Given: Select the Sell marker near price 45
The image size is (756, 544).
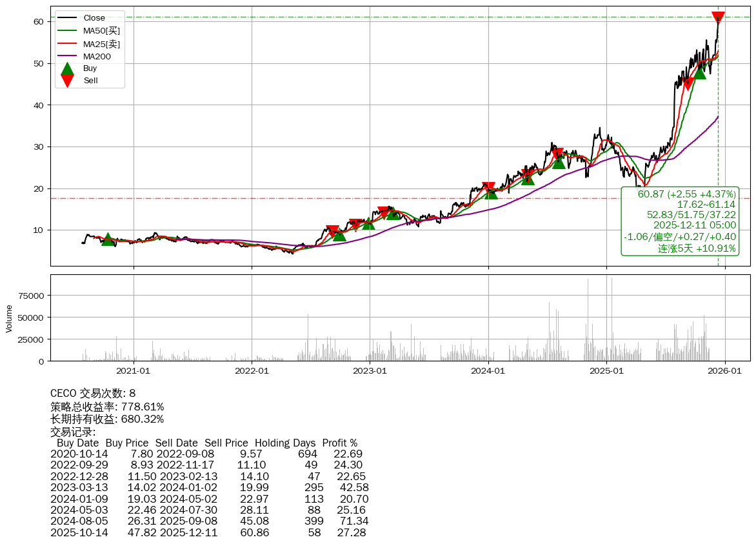Looking at the screenshot, I should [x=688, y=83].
